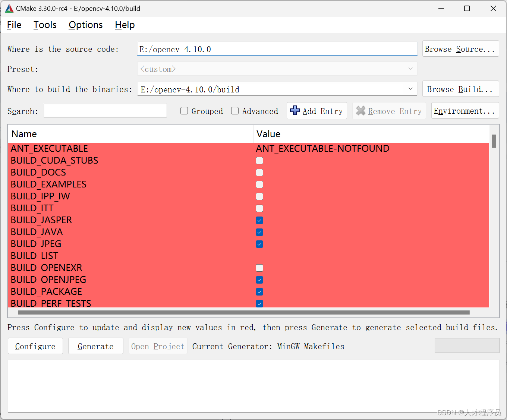Screen dimensions: 507x420
Task: Check the BUILD_CUDA_STUBS option
Action: tap(259, 161)
